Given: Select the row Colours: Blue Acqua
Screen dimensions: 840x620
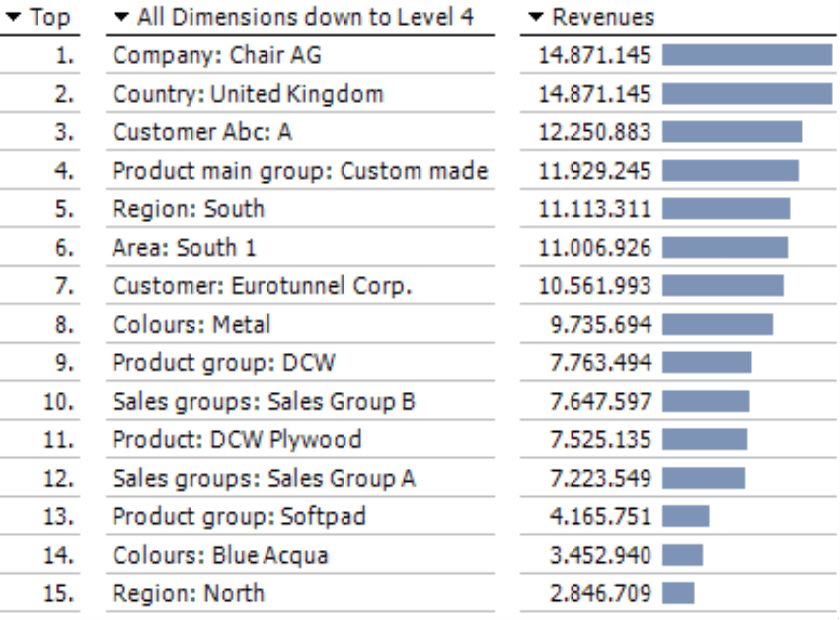Looking at the screenshot, I should 220,556.
